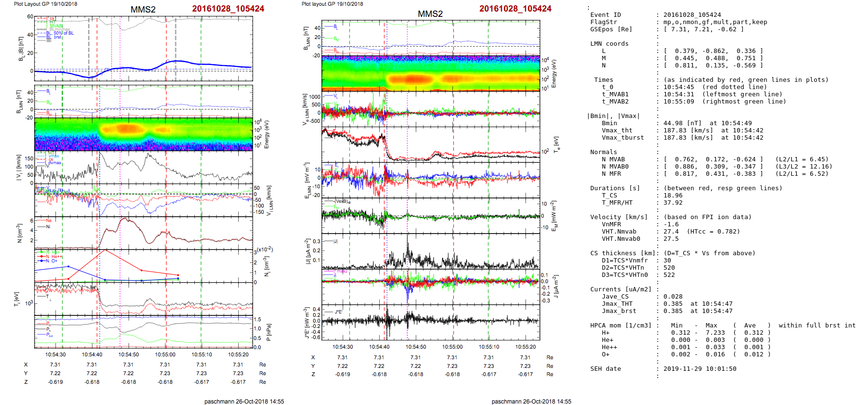This screenshot has height=405, width=868.
Task: Click the red 20161028_105424 label over left plot
Action: (x=228, y=9)
